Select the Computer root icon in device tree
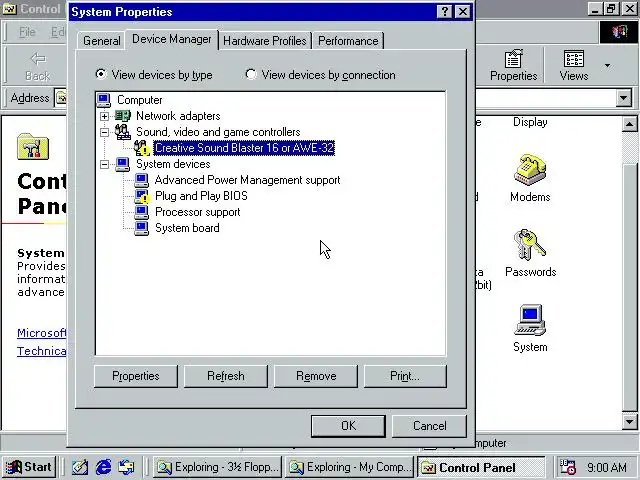This screenshot has height=480, width=640. coord(104,100)
